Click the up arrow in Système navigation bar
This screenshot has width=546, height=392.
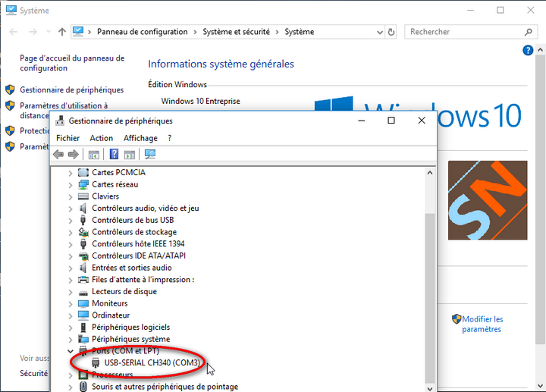62,32
